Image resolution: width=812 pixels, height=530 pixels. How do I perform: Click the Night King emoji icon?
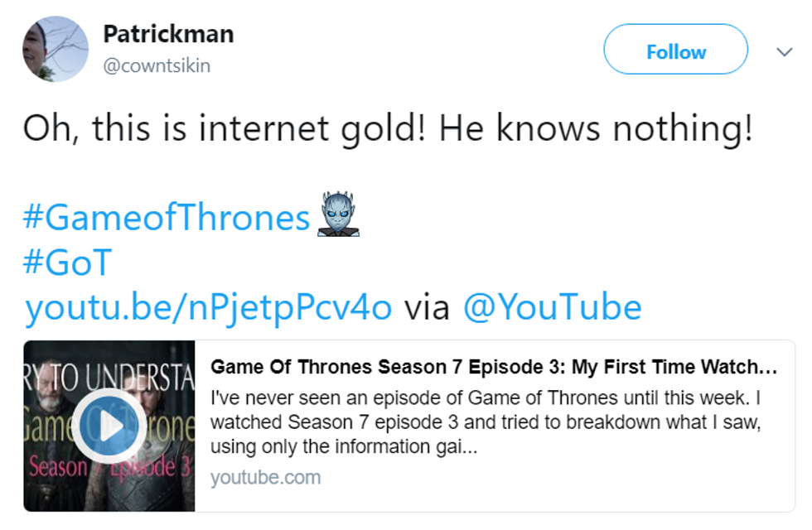click(x=339, y=214)
